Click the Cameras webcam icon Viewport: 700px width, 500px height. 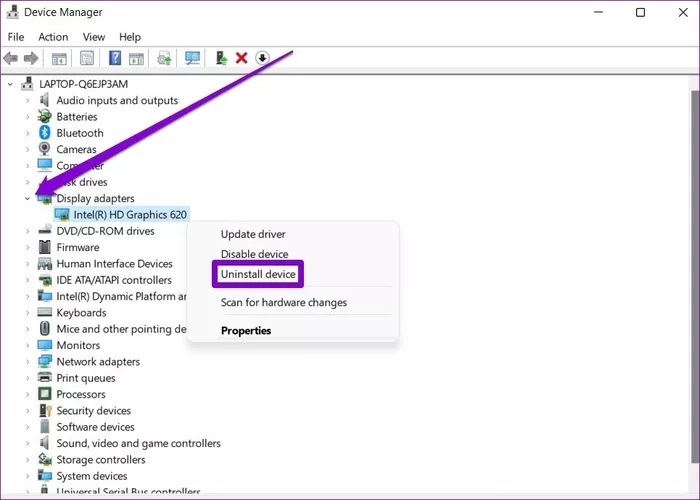pyautogui.click(x=44, y=149)
